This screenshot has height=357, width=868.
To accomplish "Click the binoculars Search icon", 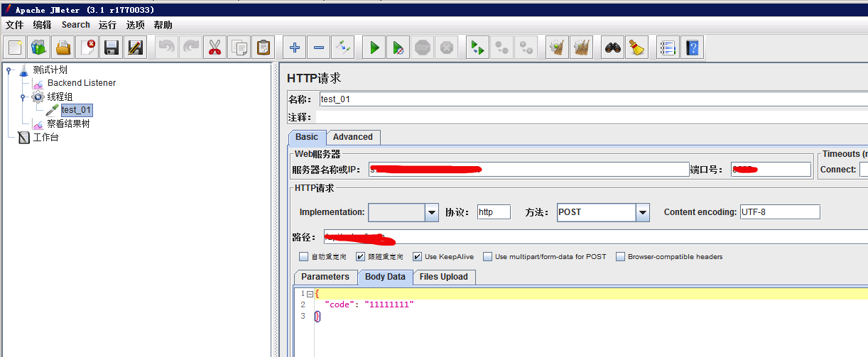I will click(x=613, y=48).
